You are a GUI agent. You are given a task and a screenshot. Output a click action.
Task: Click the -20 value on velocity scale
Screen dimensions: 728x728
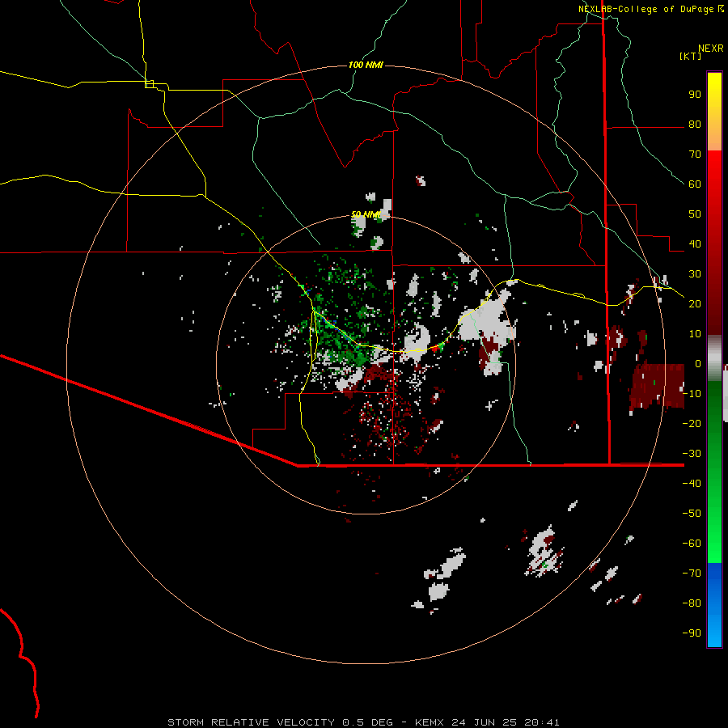coord(692,424)
